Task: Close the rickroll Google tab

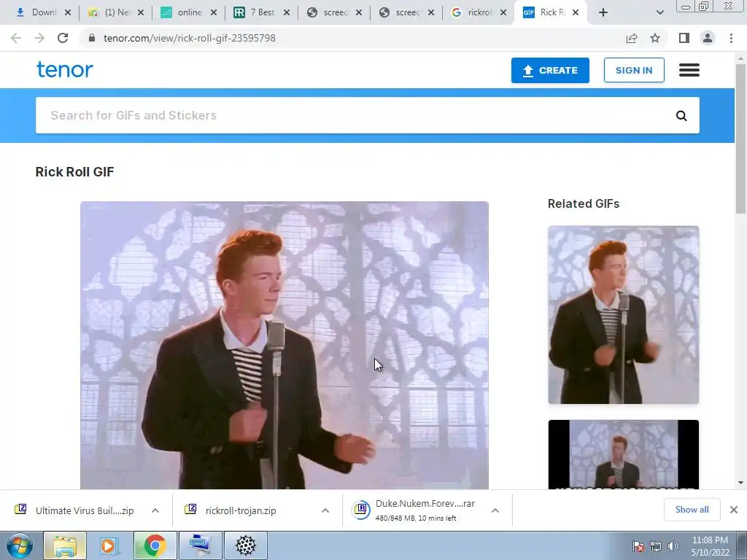Action: coord(503,12)
